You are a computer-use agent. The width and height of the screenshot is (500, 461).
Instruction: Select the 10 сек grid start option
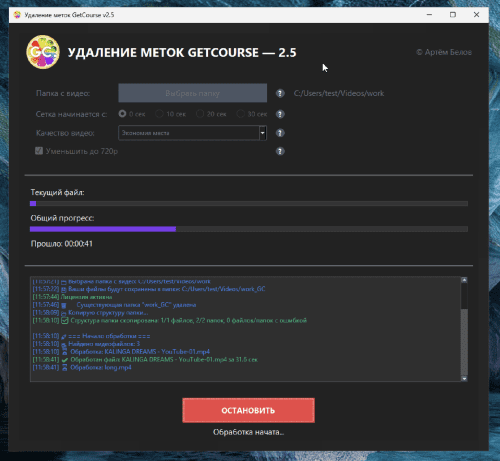[159, 114]
